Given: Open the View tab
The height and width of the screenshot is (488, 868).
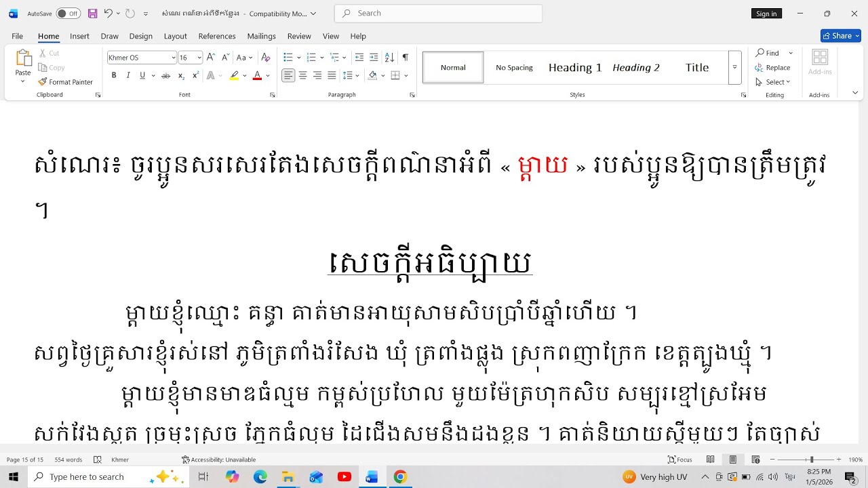Looking at the screenshot, I should pyautogui.click(x=331, y=36).
